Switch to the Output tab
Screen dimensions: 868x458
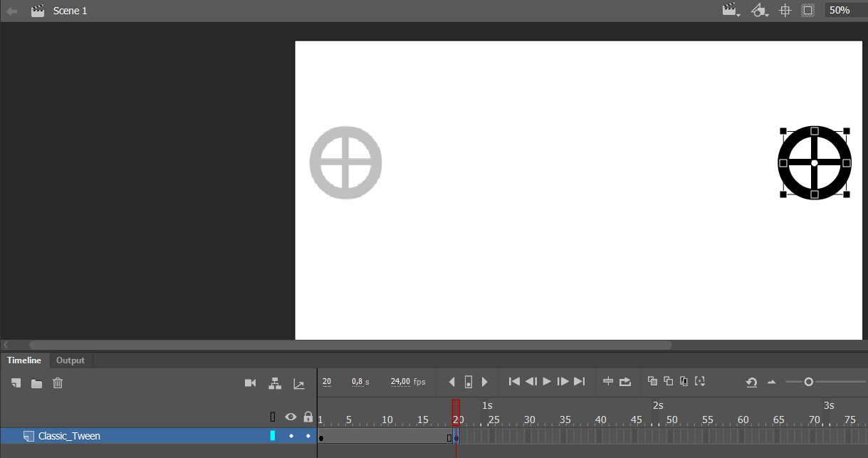point(70,360)
